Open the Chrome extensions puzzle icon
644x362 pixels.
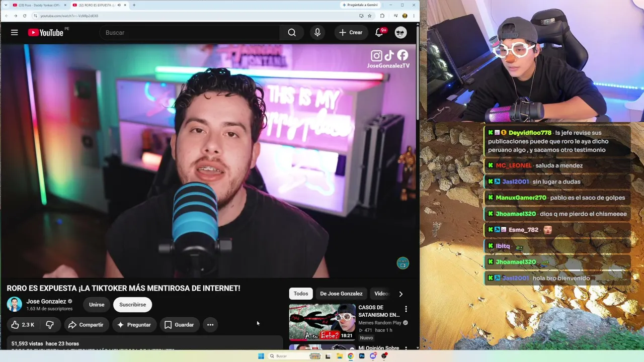point(382,16)
